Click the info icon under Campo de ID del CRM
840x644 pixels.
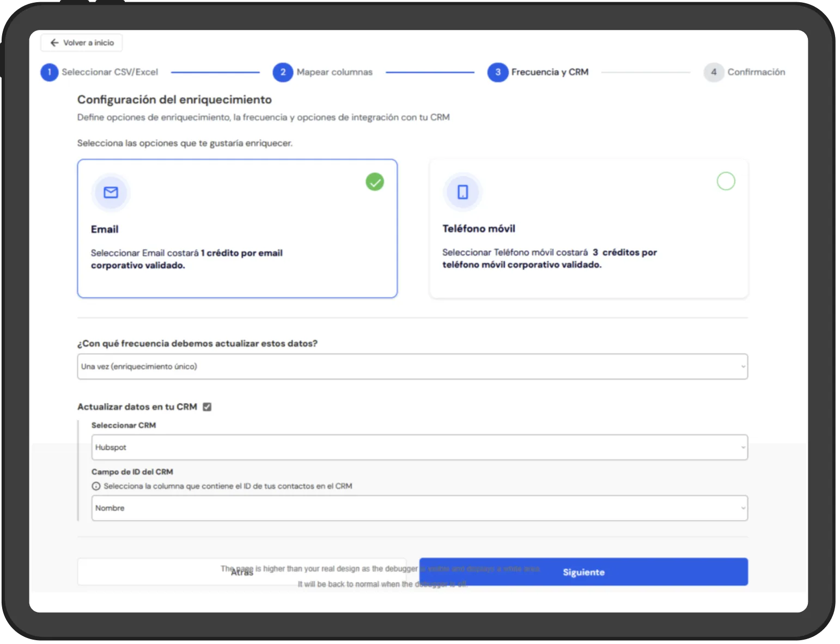tap(96, 486)
